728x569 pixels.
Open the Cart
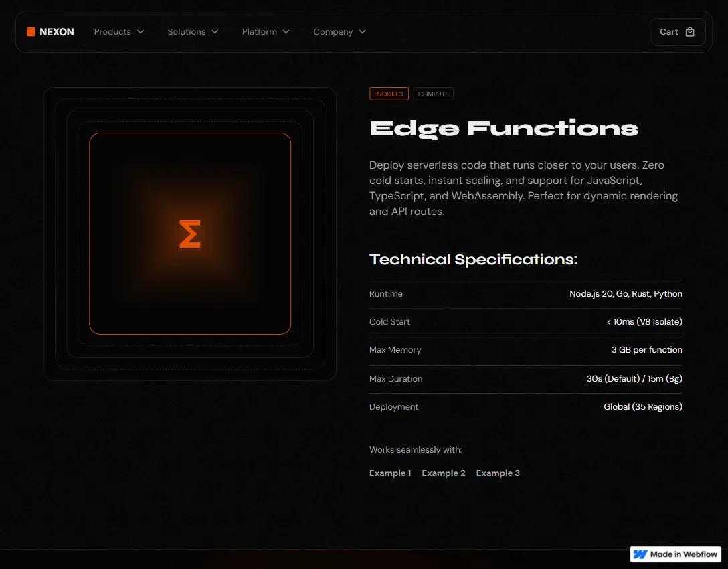point(677,31)
